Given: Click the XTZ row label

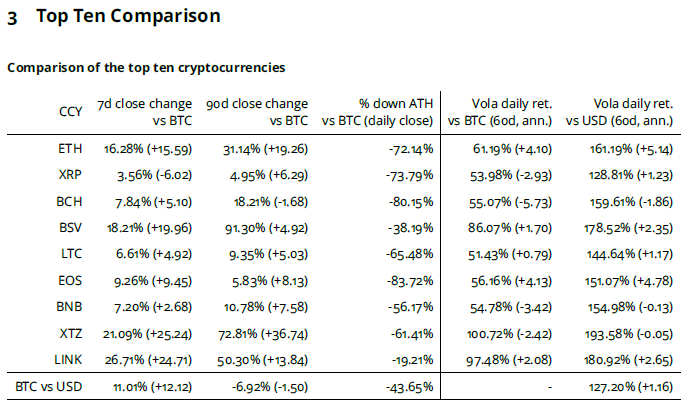Looking at the screenshot, I should (x=71, y=331).
